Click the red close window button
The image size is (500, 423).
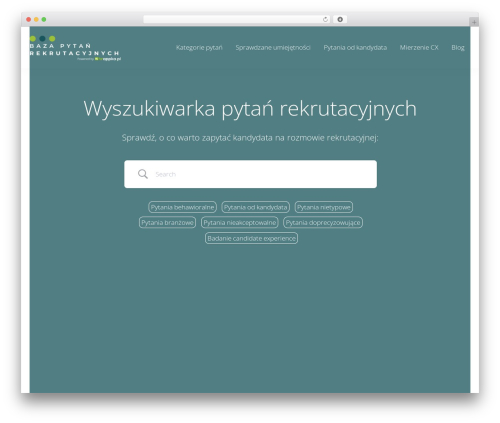tap(29, 19)
